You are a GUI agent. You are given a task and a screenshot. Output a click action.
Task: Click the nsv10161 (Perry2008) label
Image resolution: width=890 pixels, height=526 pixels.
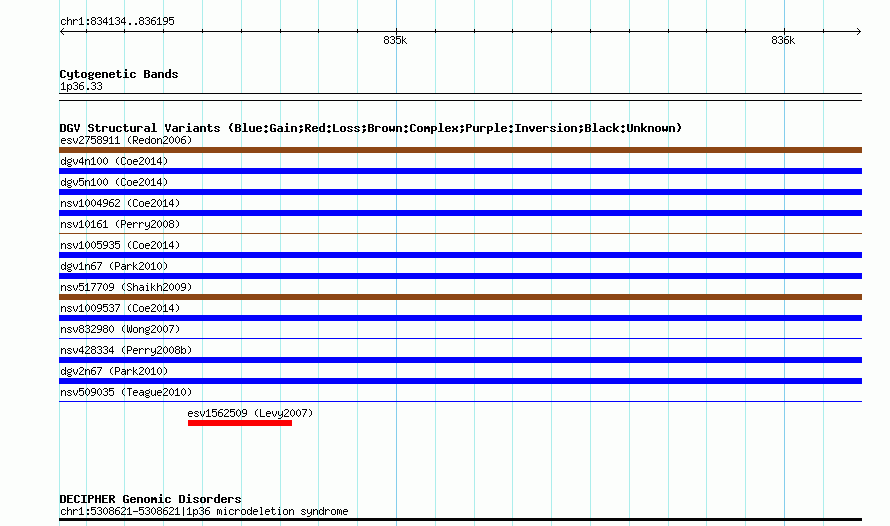(x=120, y=224)
